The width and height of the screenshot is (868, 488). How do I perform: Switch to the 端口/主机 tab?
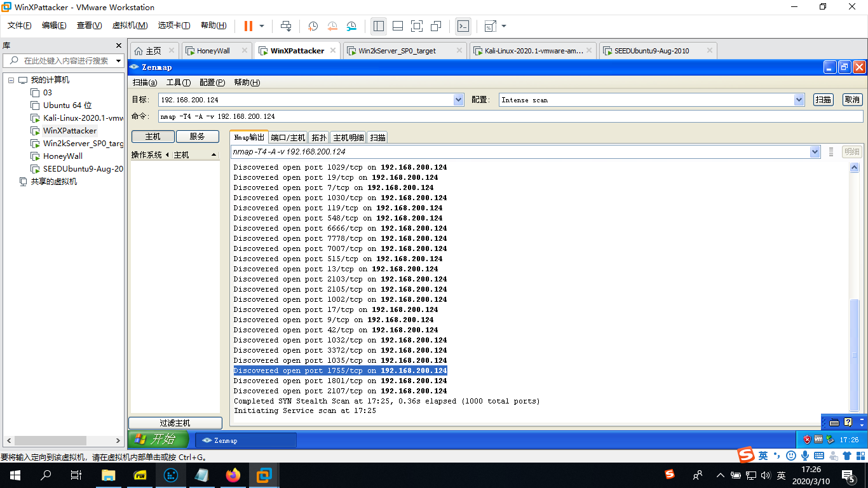288,137
